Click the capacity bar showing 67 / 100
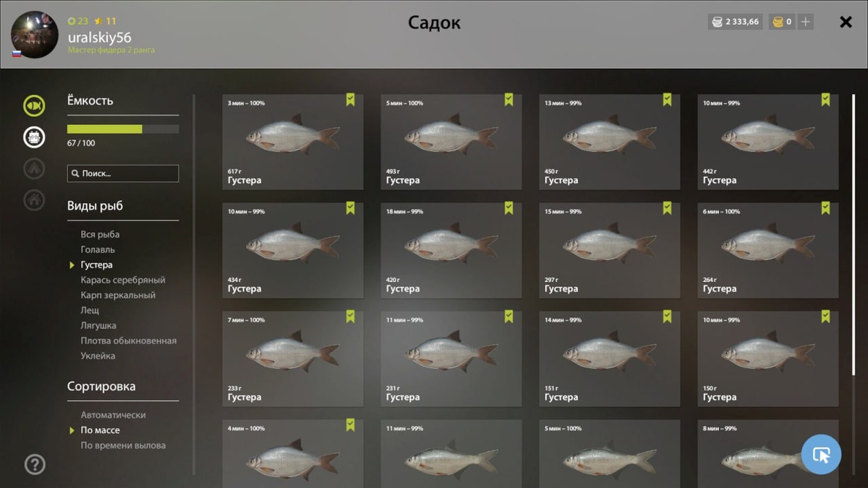 123,129
